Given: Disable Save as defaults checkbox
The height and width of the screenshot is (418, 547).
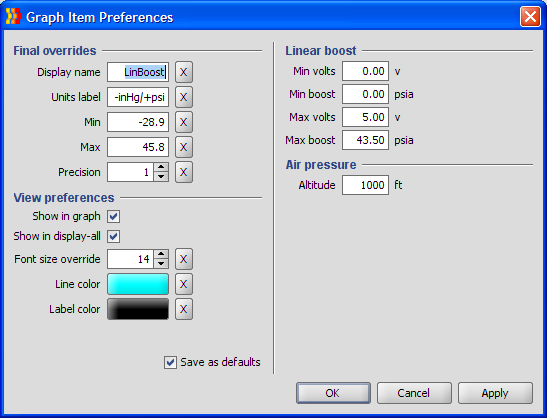Looking at the screenshot, I should pos(170,363).
